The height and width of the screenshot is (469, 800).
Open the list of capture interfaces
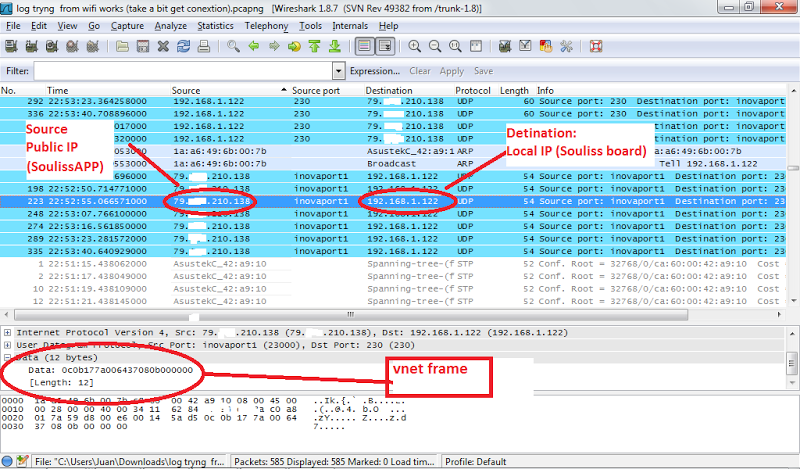[x=11, y=46]
